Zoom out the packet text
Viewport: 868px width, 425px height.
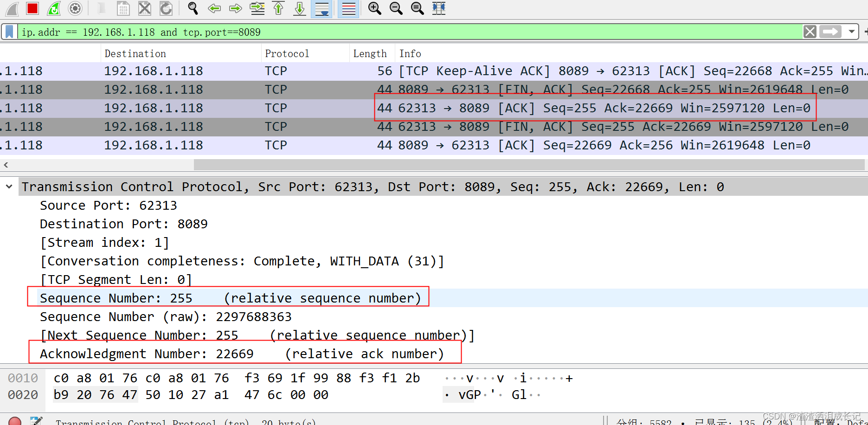[x=396, y=8]
